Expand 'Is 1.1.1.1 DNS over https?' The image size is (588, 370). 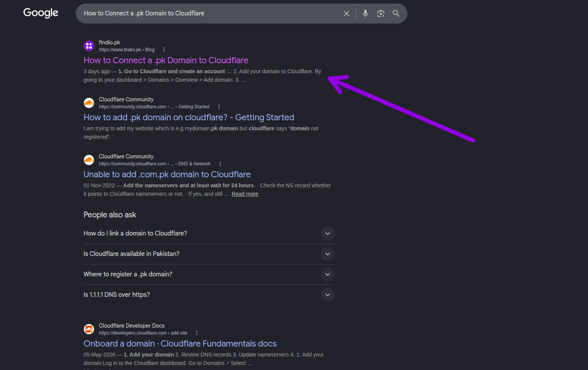[209, 295]
